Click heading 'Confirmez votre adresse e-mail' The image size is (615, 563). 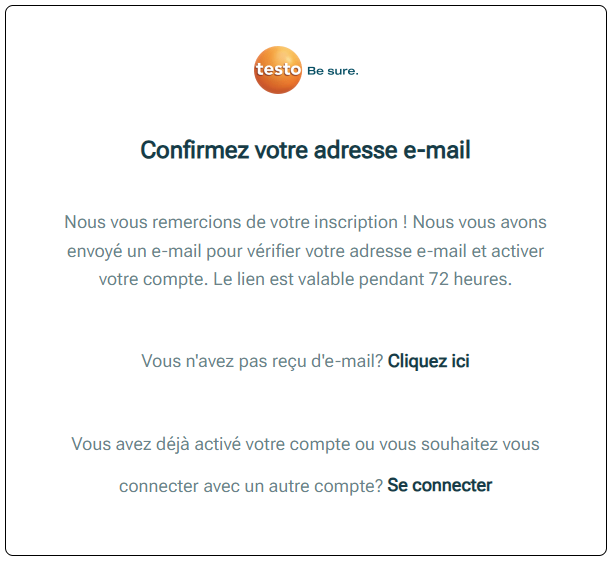pos(306,150)
